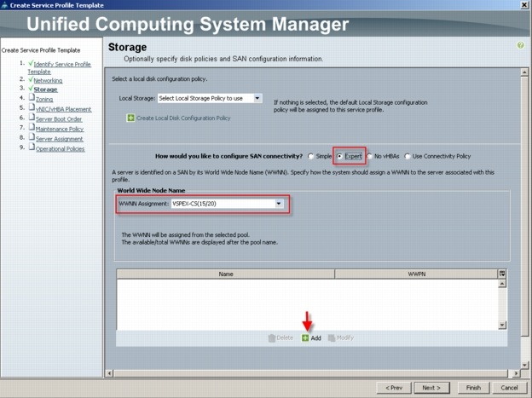
Task: Click the horizontal scrollbar track
Action: coord(311,373)
